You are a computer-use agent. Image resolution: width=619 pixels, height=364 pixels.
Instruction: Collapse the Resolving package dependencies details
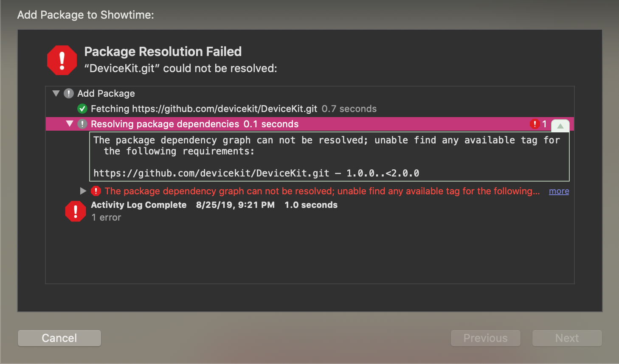pyautogui.click(x=69, y=124)
